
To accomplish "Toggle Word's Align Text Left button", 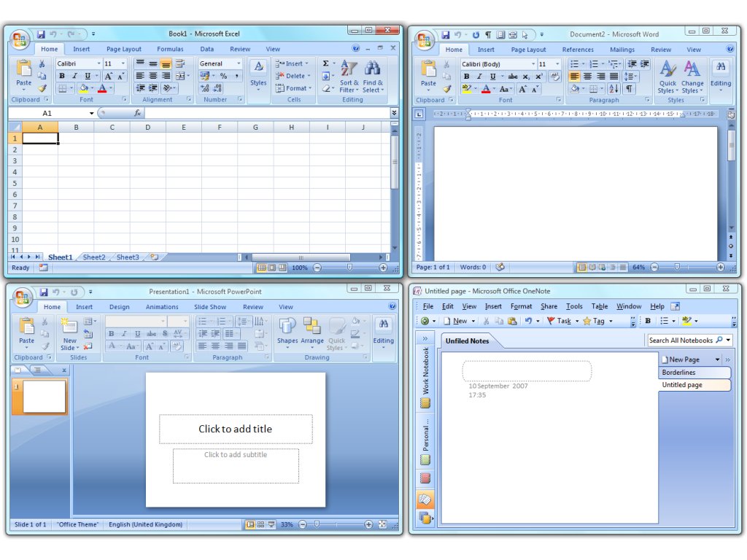I will pos(575,76).
